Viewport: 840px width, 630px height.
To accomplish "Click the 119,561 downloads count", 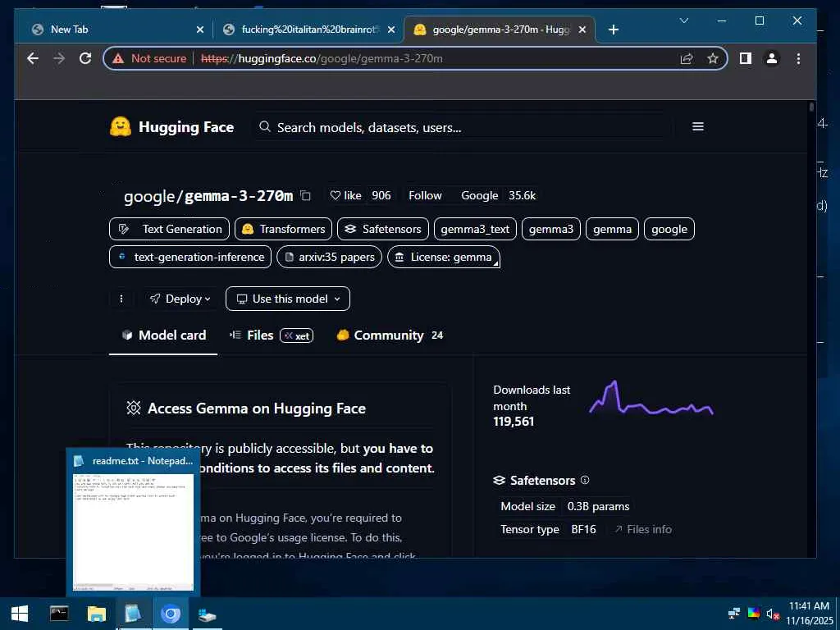I will [x=514, y=422].
